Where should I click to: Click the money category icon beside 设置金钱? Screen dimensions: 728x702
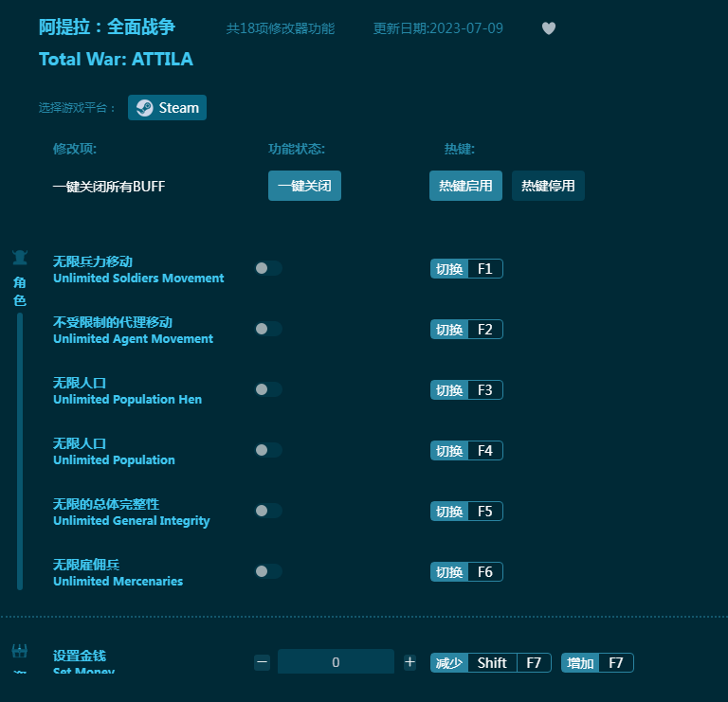coord(20,651)
